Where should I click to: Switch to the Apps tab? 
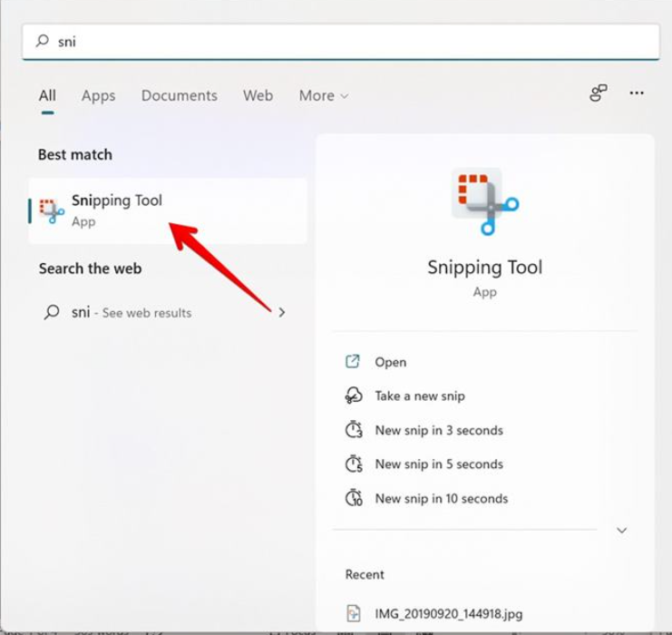tap(98, 95)
